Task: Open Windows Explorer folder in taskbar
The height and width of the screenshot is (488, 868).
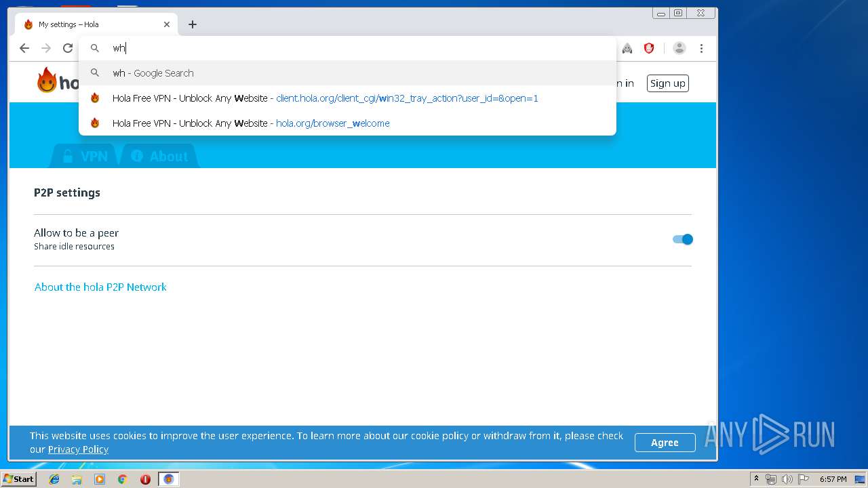Action: (77, 479)
